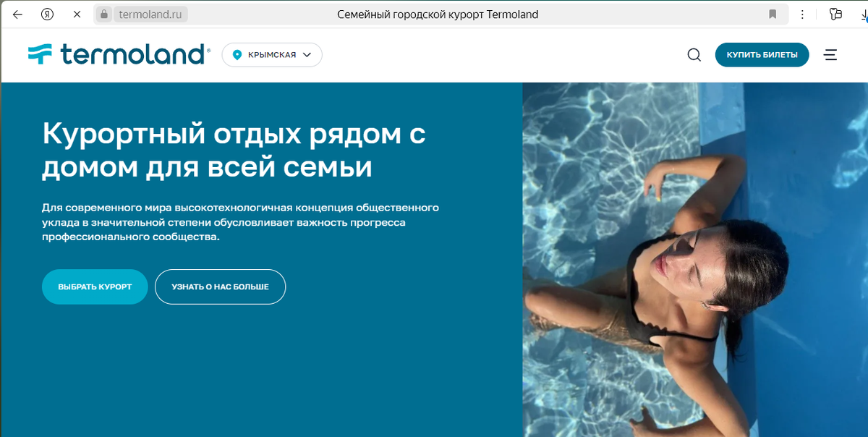Click the pool photo of woman
This screenshot has height=437, width=868.
pos(695,260)
